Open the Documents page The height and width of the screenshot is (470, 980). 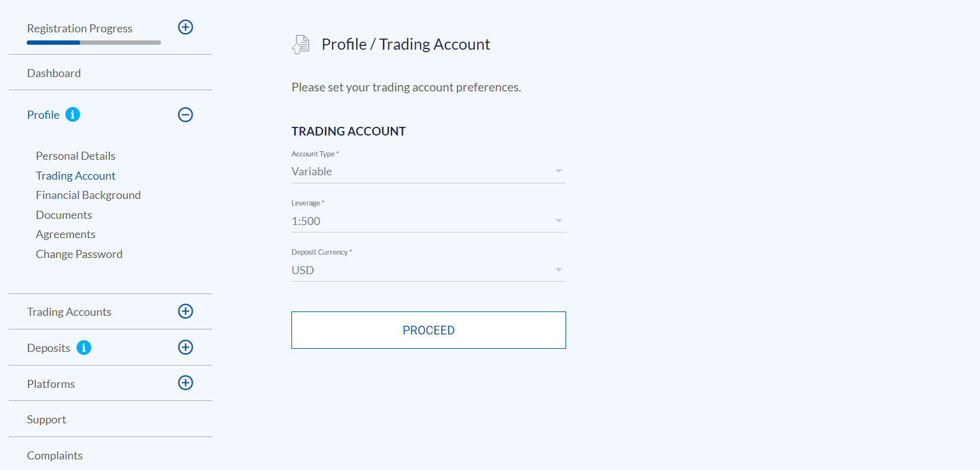click(64, 215)
